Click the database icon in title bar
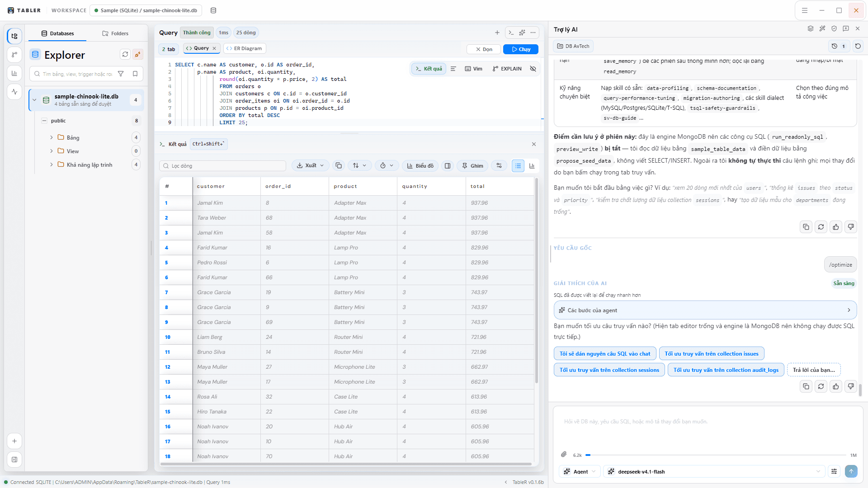 (x=213, y=10)
